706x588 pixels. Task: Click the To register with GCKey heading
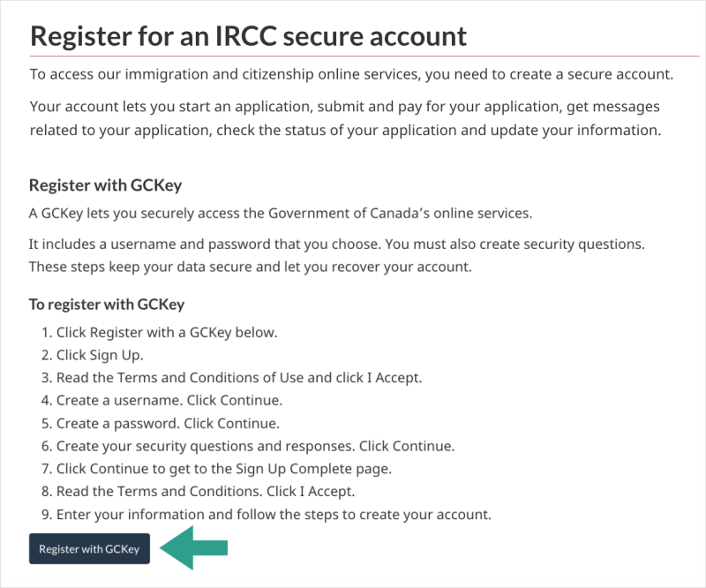click(107, 305)
